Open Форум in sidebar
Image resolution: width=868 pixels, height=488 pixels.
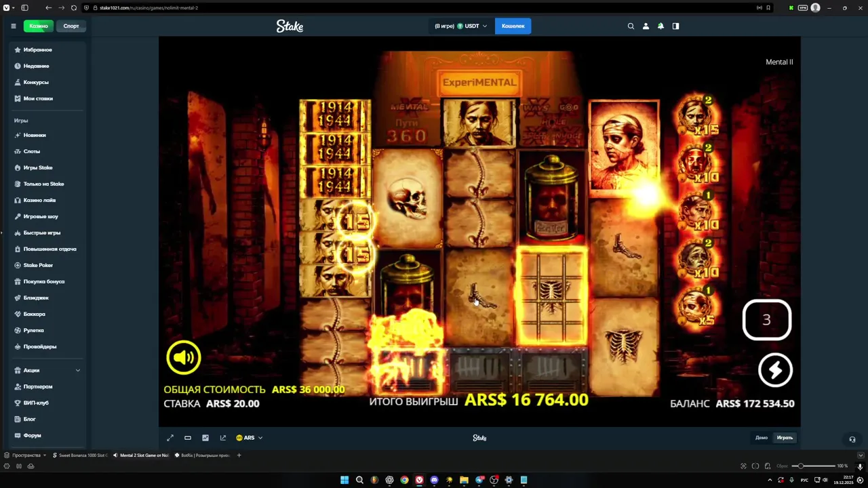[x=47, y=435]
